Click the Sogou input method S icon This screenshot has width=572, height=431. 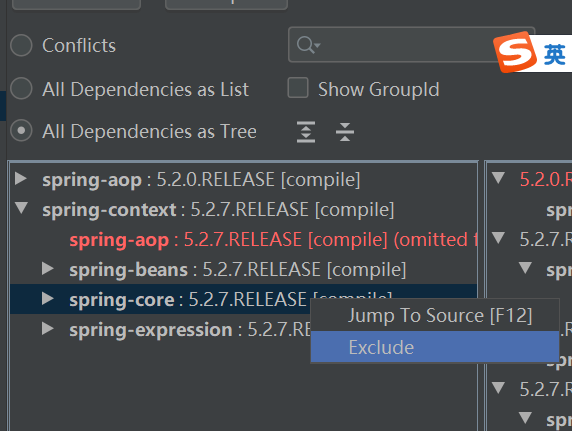pyautogui.click(x=515, y=52)
